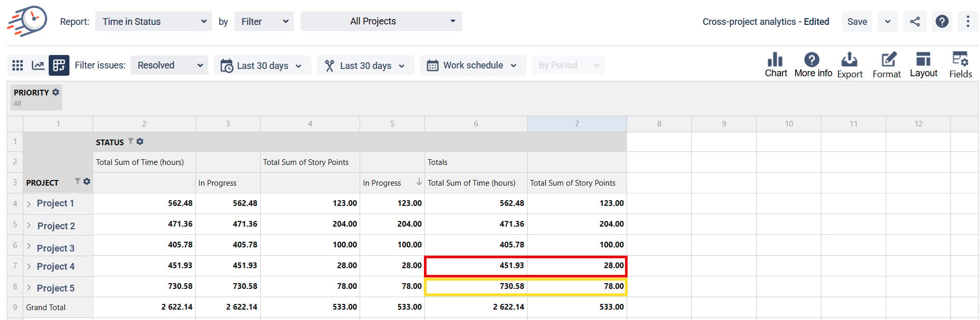Open the three-dot more options menu
Screen dimensions: 980x320
pyautogui.click(x=968, y=21)
